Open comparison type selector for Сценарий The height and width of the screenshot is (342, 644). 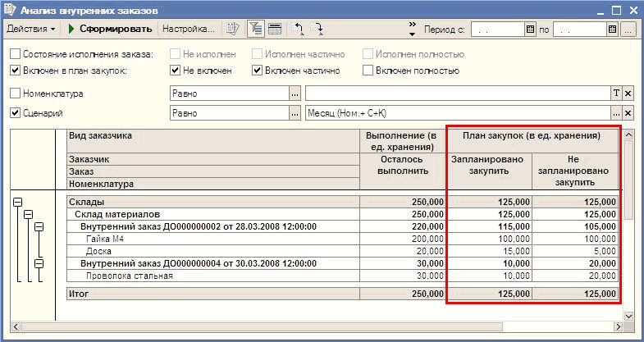click(295, 113)
